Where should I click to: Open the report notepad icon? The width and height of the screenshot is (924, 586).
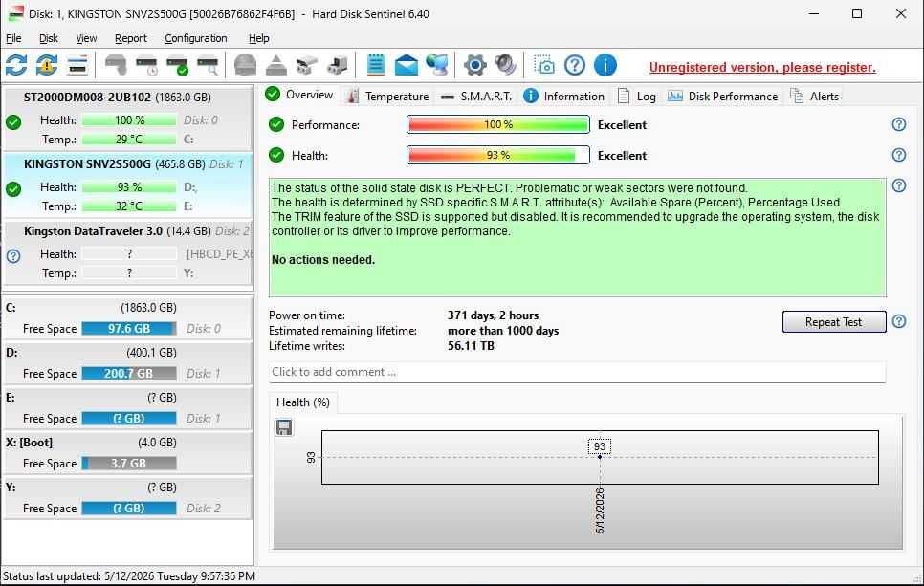[375, 65]
